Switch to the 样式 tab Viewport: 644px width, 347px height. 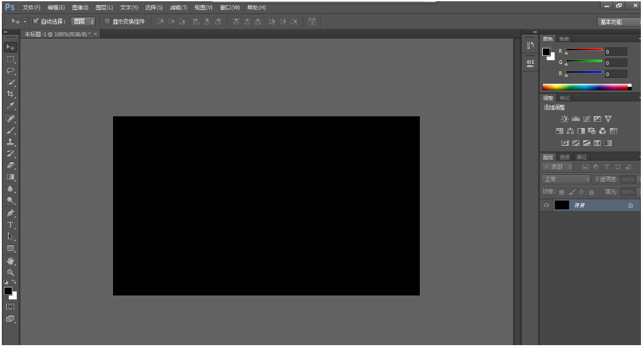tap(565, 98)
